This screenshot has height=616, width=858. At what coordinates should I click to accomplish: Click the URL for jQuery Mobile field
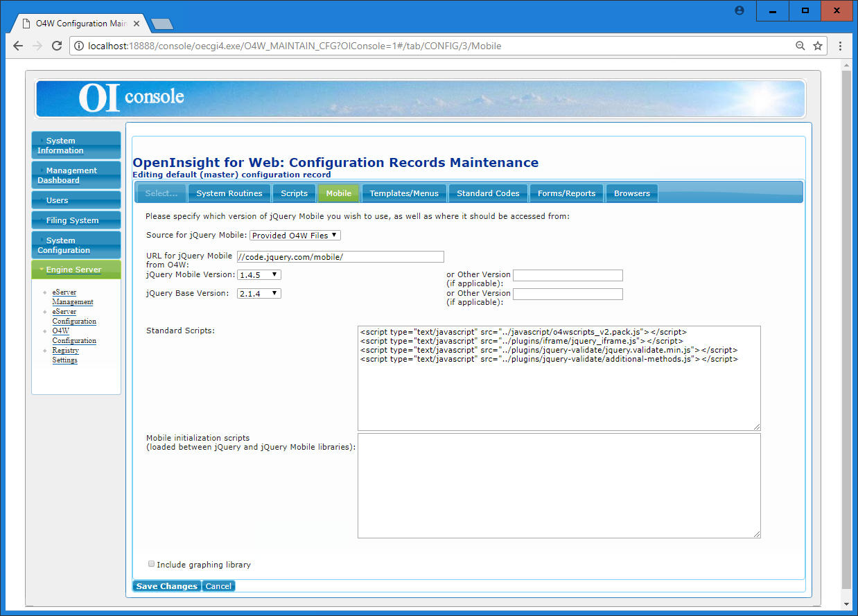click(x=340, y=256)
